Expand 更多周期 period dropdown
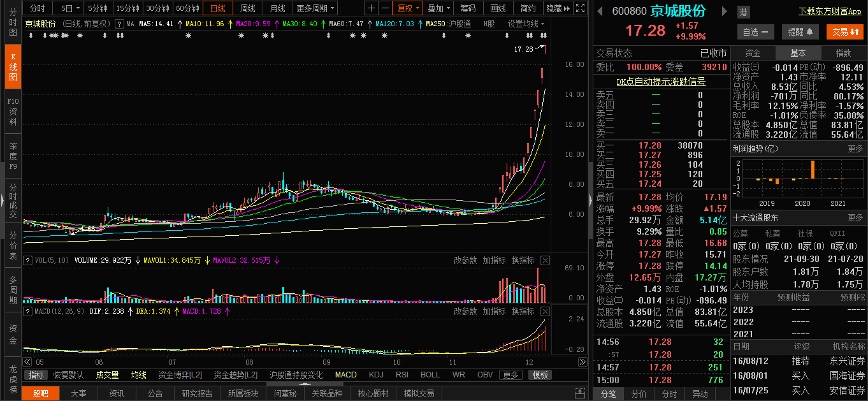 pos(315,8)
